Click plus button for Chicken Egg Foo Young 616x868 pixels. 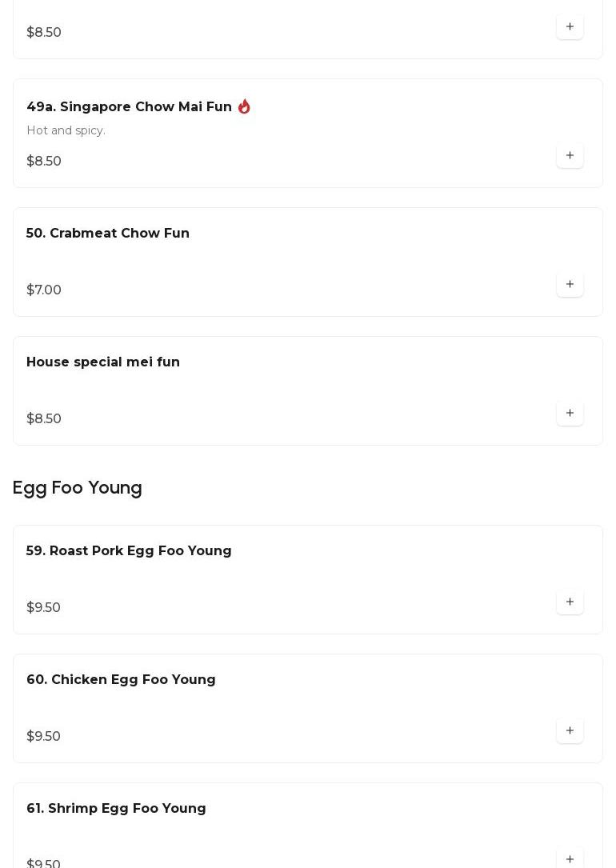pos(570,730)
